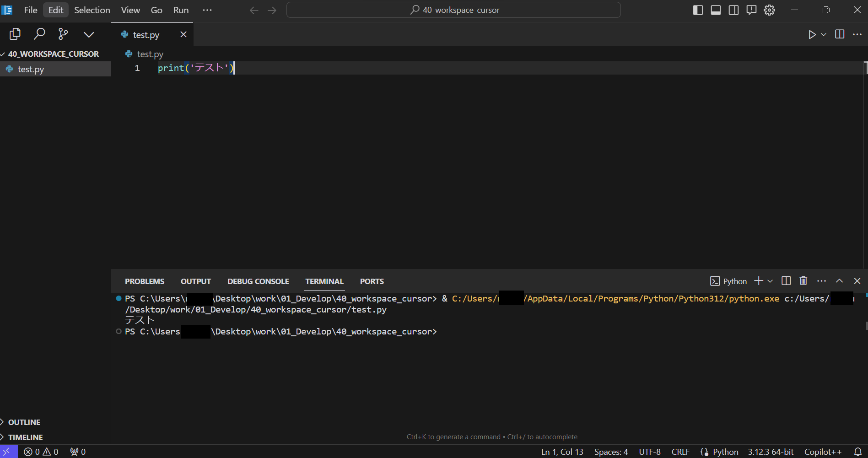
Task: Open Cursor settings gear icon
Action: (x=770, y=10)
